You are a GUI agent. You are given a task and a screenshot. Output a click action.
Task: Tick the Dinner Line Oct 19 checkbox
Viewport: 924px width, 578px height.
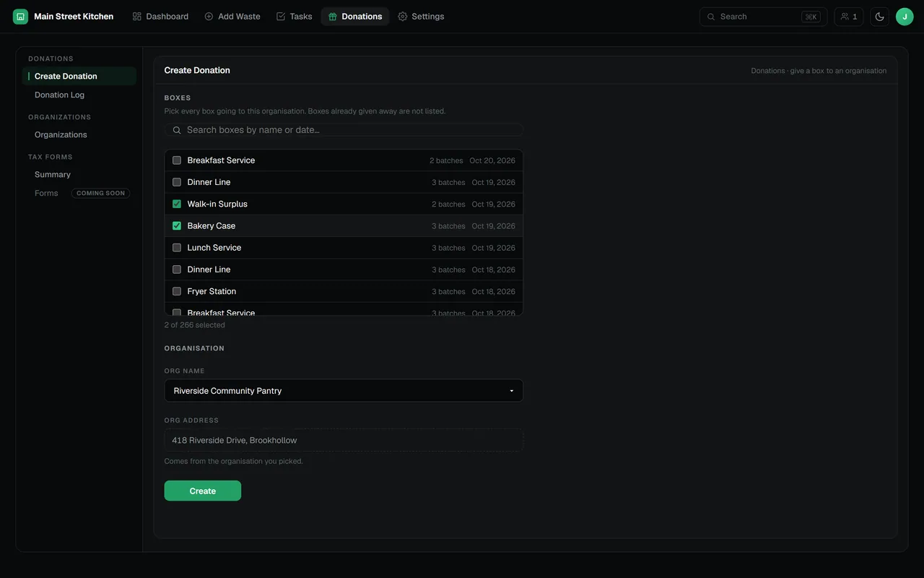(x=177, y=182)
